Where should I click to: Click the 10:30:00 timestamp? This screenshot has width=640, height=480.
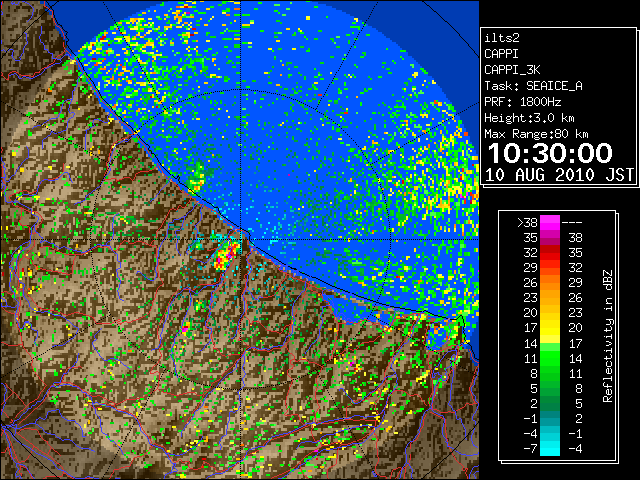coord(550,153)
